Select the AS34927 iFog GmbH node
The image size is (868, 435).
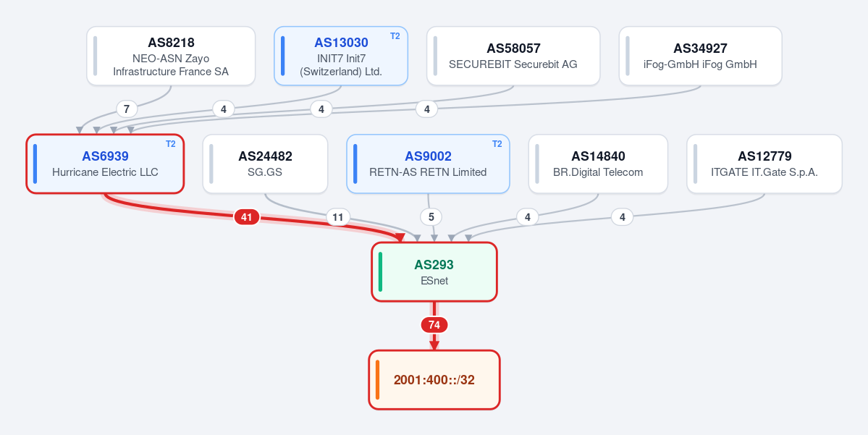[700, 56]
